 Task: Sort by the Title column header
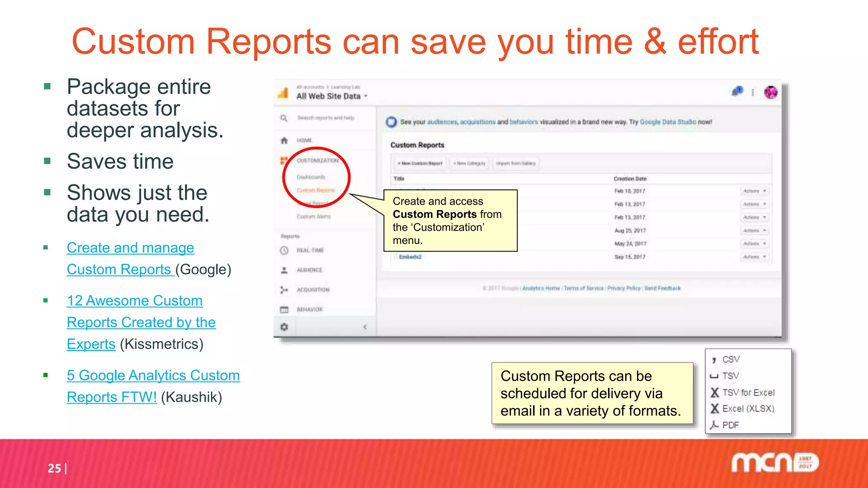tap(399, 179)
